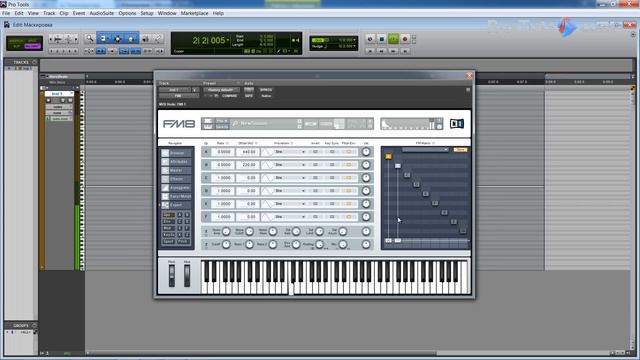
Task: Click the green transport Play button
Action: coord(393,39)
